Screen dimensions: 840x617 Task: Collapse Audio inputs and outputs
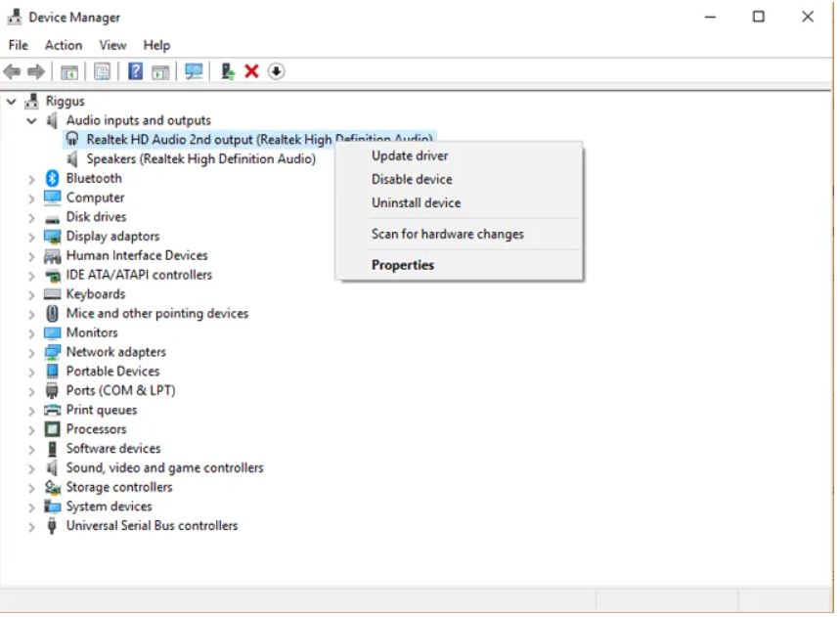pyautogui.click(x=31, y=120)
